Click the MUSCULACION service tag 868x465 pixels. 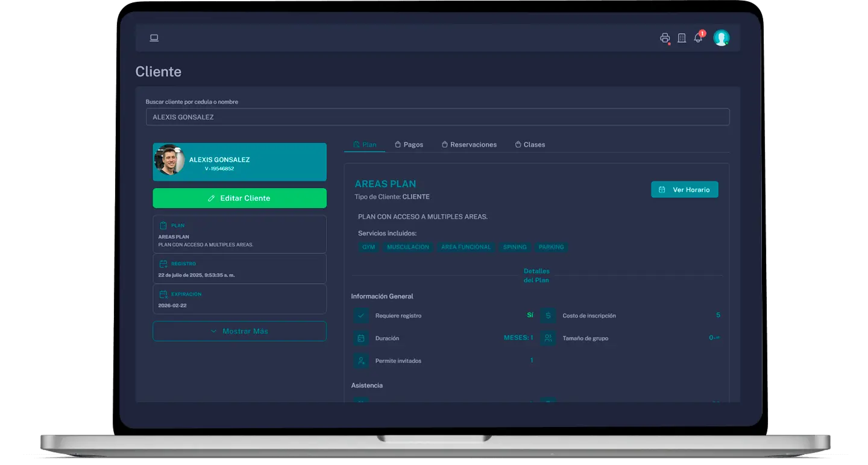(x=408, y=247)
